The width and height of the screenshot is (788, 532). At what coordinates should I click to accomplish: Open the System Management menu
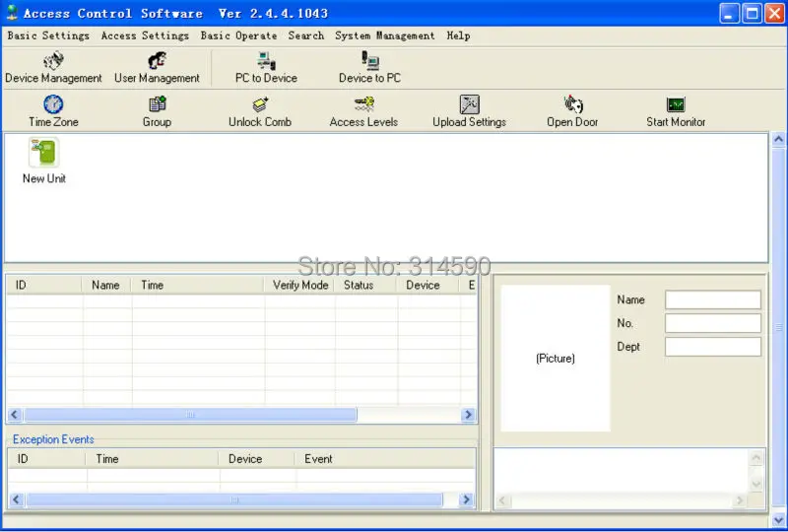coord(385,35)
